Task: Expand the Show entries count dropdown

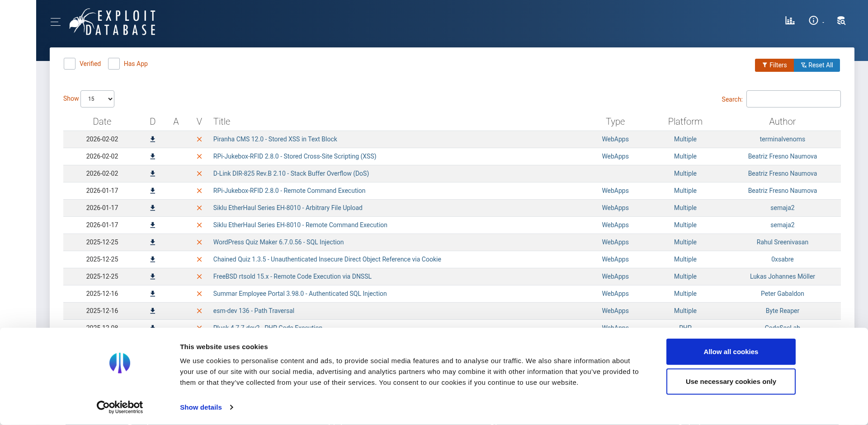Action: (98, 99)
